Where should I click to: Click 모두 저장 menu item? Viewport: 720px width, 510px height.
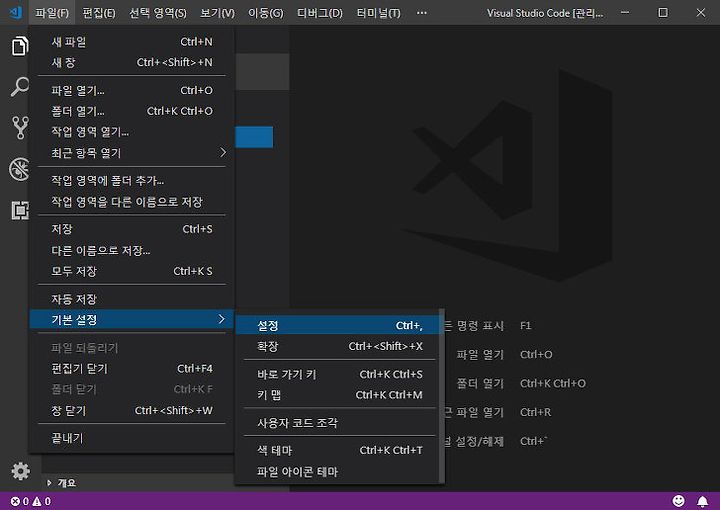[x=132, y=271]
